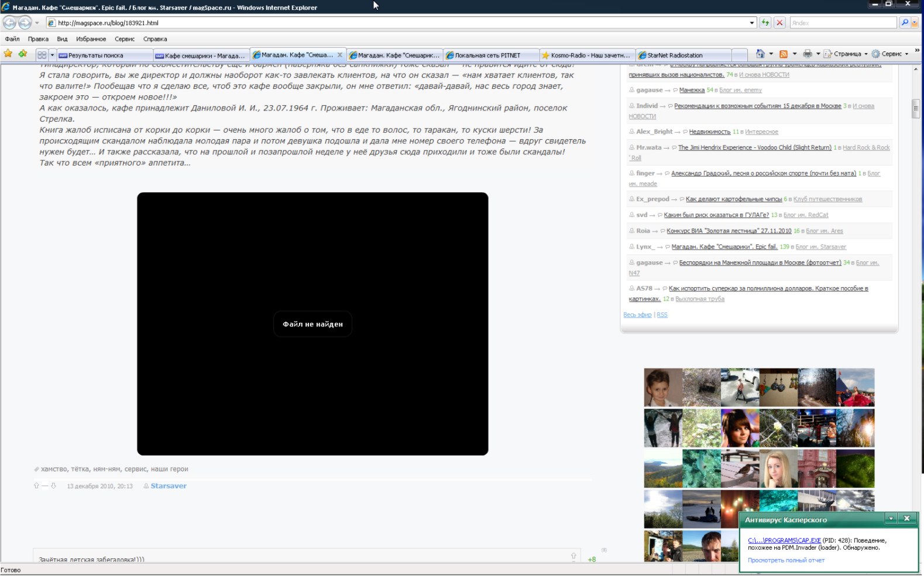Vote down the post with down arrow
Screen dimensions: 924x576
click(53, 486)
